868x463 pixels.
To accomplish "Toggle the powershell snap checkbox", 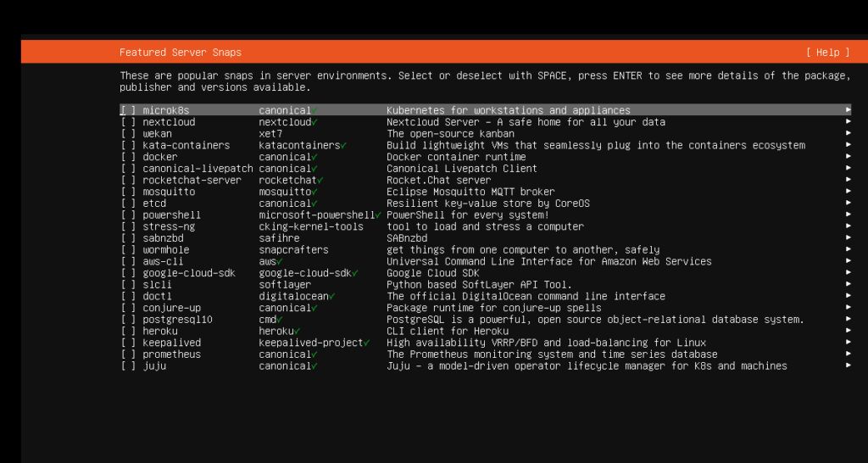I will pyautogui.click(x=128, y=215).
